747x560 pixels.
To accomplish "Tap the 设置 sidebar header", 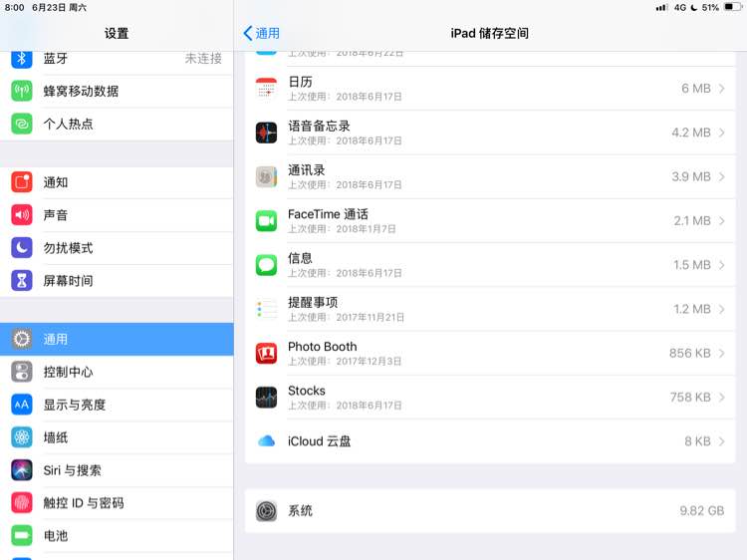I will 117,33.
